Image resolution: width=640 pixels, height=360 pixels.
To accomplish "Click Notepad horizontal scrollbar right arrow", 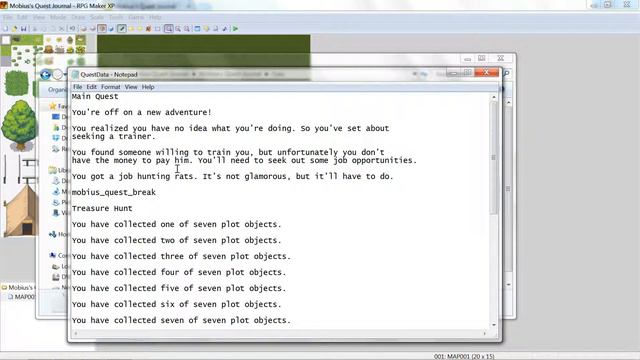I will coord(484,333).
